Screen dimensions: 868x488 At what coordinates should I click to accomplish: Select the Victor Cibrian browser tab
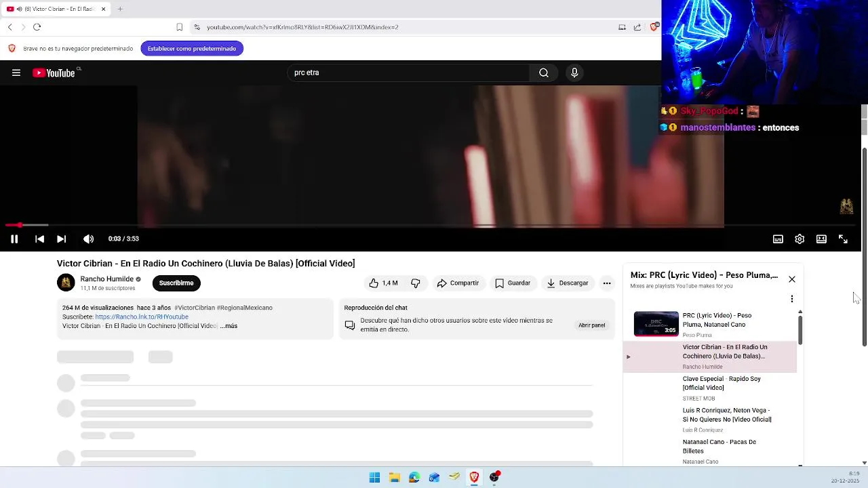click(57, 9)
